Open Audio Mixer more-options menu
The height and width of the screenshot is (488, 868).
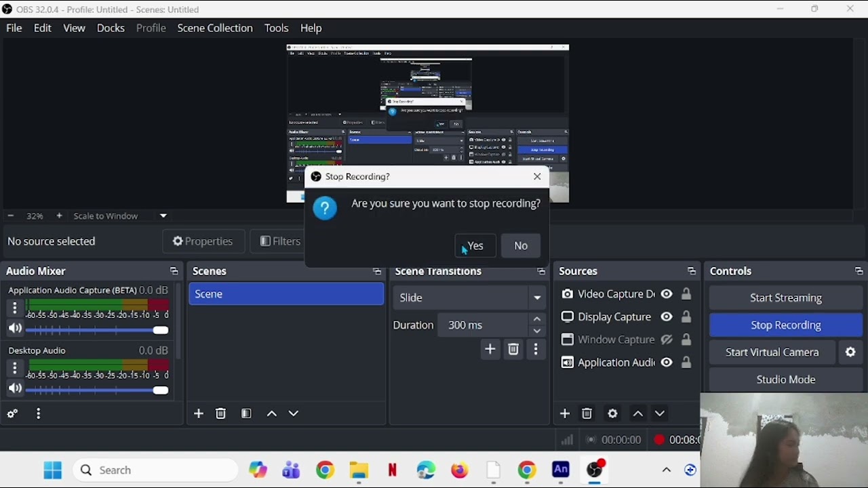click(39, 414)
